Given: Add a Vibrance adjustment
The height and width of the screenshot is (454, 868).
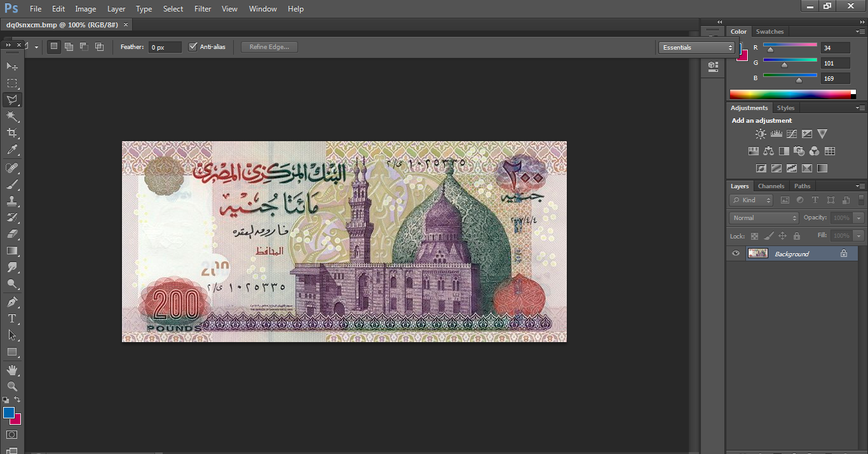Looking at the screenshot, I should click(x=822, y=134).
